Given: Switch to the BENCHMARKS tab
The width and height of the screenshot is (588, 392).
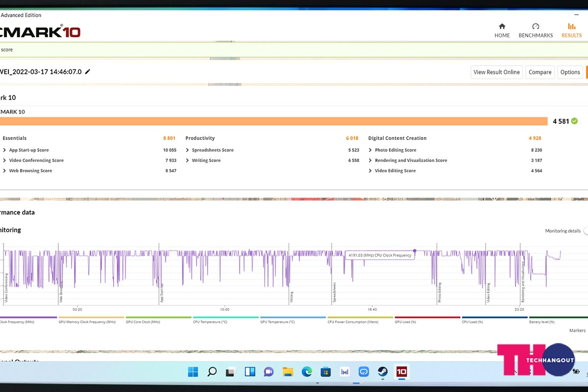Looking at the screenshot, I should 536,30.
